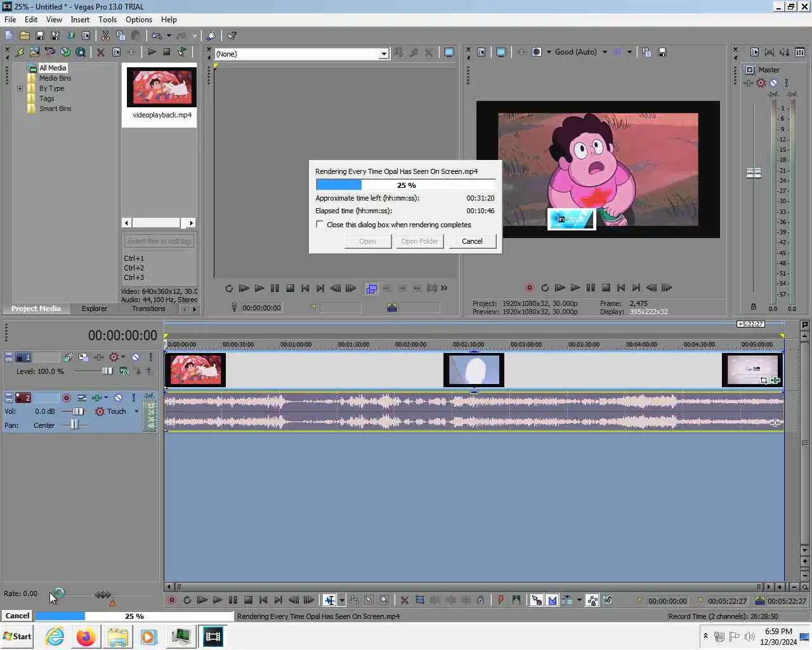Click the Windows Start button
812x650 pixels.
pyautogui.click(x=18, y=636)
